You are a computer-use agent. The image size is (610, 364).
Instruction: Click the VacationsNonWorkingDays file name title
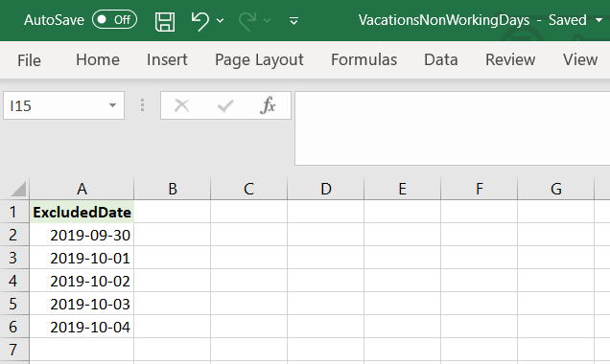click(x=444, y=20)
